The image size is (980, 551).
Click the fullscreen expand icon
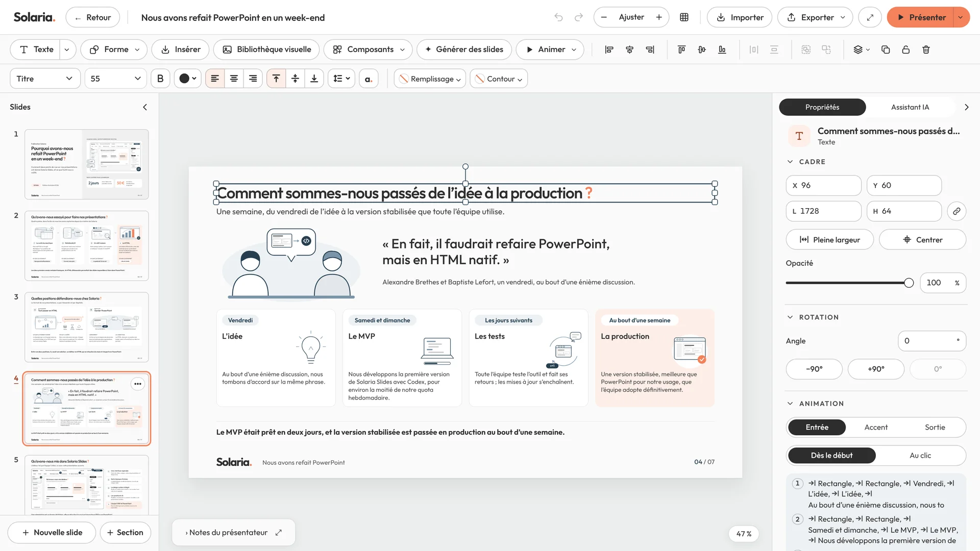[870, 17]
